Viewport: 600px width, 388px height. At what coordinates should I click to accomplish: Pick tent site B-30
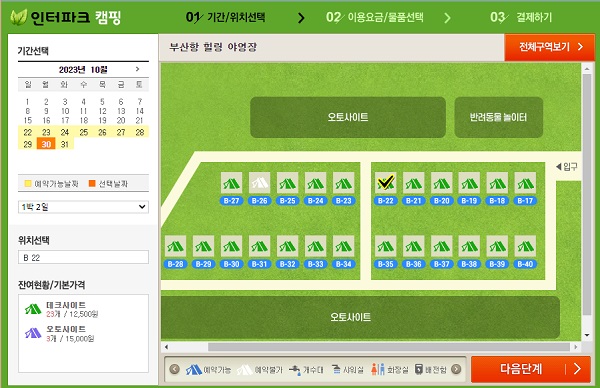(232, 246)
